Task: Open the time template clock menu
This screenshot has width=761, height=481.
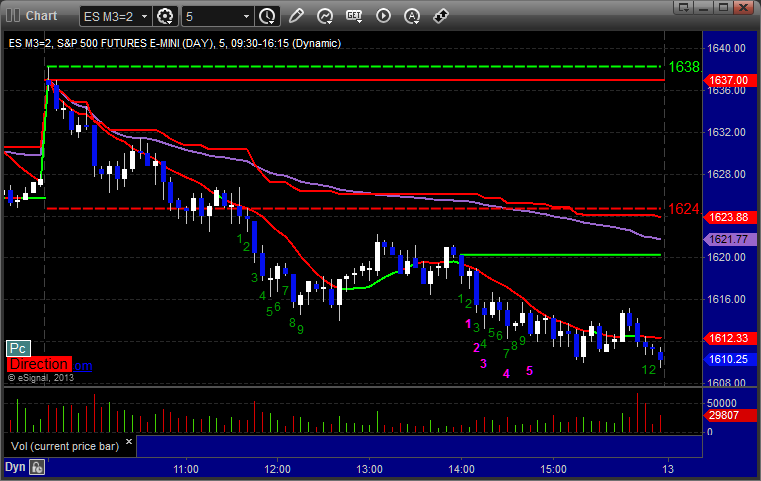Action: pyautogui.click(x=267, y=16)
